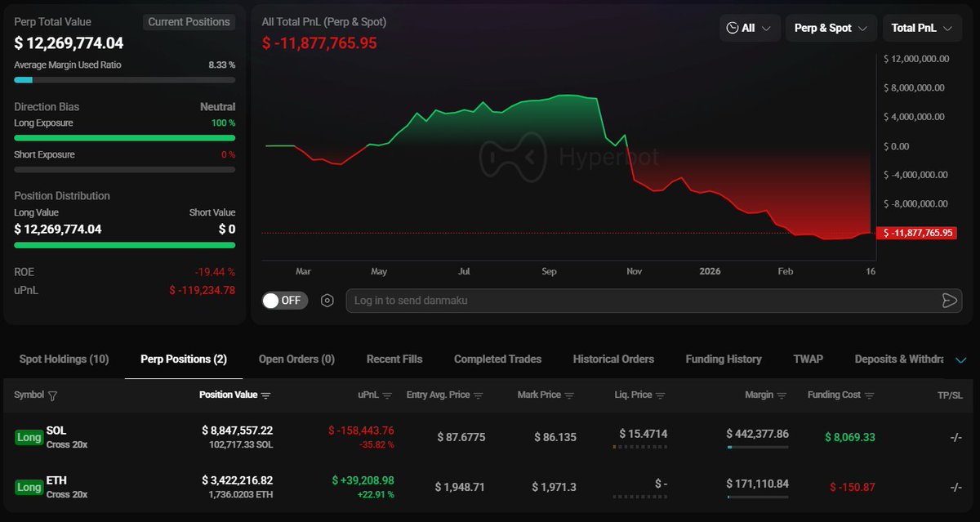Click Perp Total Value $12,269,774.04
Screen dimensions: 980x522
click(x=69, y=43)
